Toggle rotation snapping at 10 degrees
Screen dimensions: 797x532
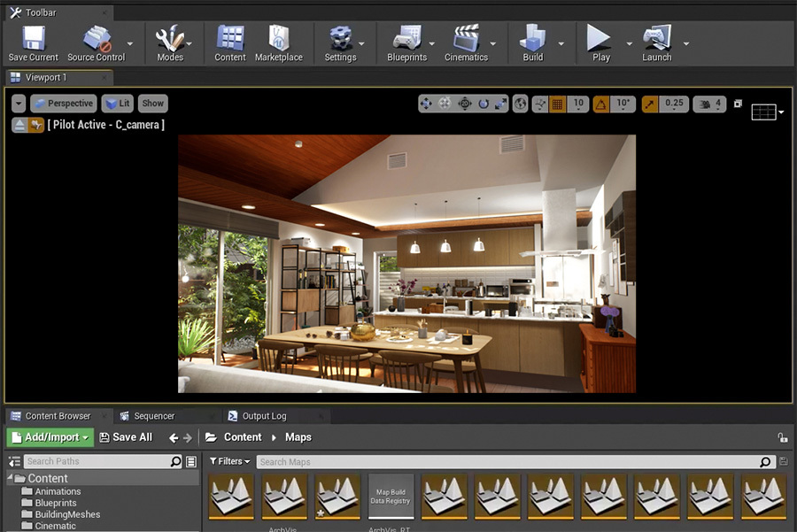pyautogui.click(x=601, y=104)
